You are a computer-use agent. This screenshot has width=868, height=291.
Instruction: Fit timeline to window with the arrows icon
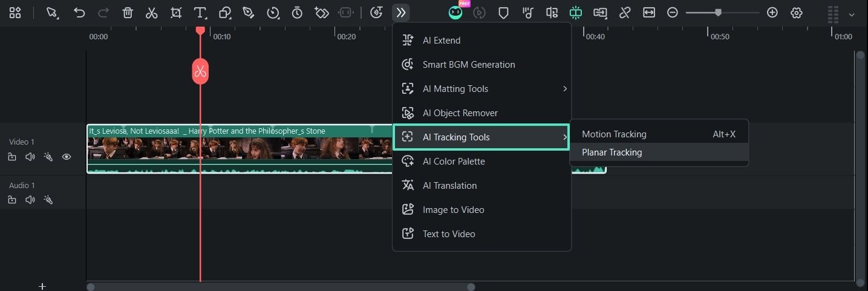coord(649,13)
